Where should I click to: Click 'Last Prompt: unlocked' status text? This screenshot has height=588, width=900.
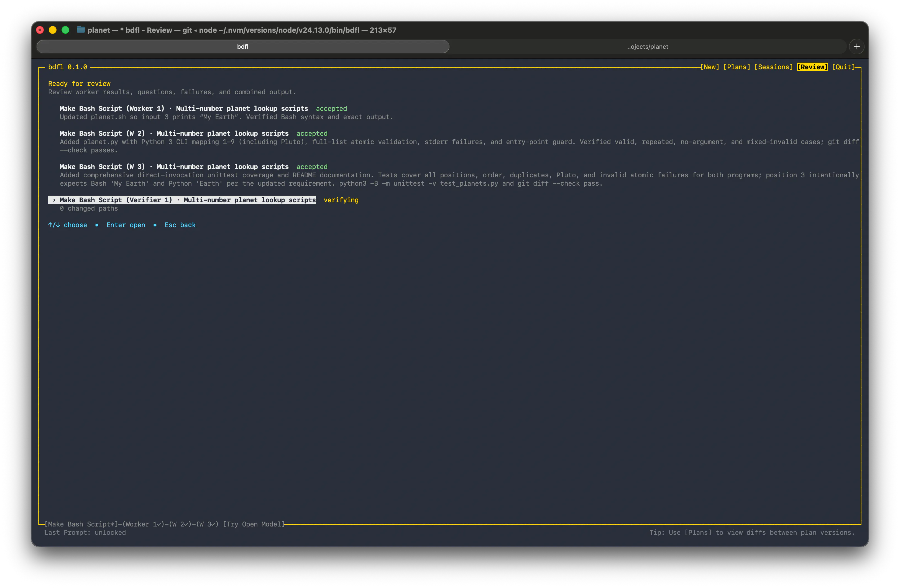(85, 532)
